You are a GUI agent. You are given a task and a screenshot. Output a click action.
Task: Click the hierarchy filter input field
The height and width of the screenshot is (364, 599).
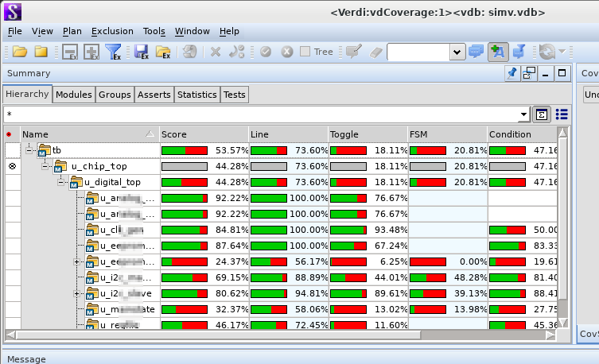tap(265, 114)
